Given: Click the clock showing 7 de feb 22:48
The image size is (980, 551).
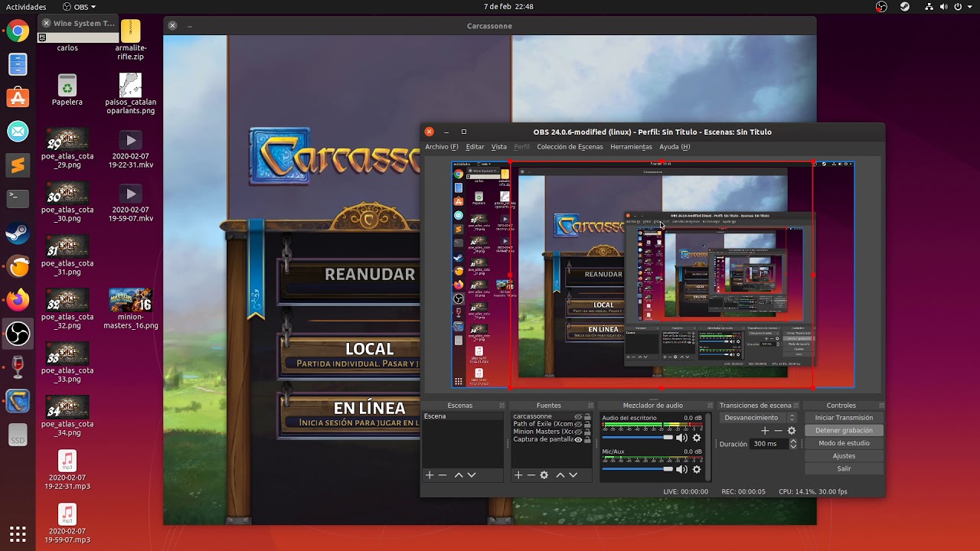Looking at the screenshot, I should point(508,7).
